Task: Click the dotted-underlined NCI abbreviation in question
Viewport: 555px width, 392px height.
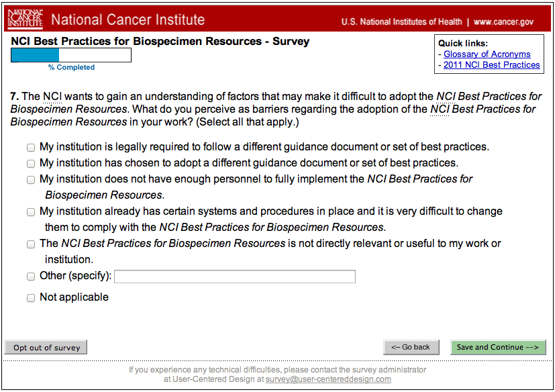Action: click(x=52, y=97)
